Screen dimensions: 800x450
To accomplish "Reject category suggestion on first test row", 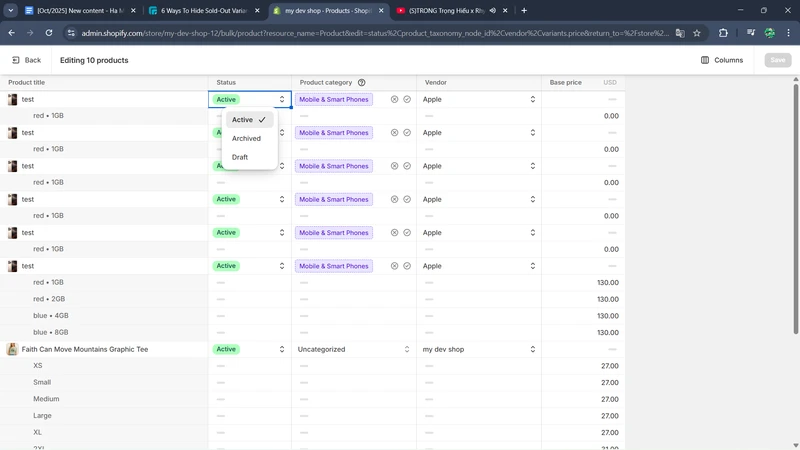I will (x=394, y=100).
